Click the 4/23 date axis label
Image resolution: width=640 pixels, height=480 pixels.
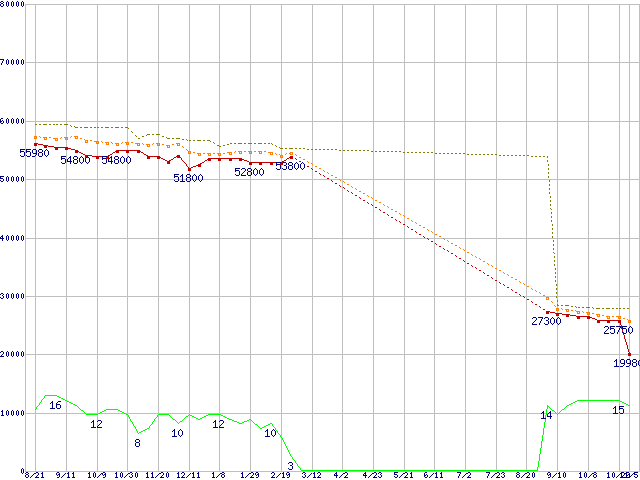point(372,475)
